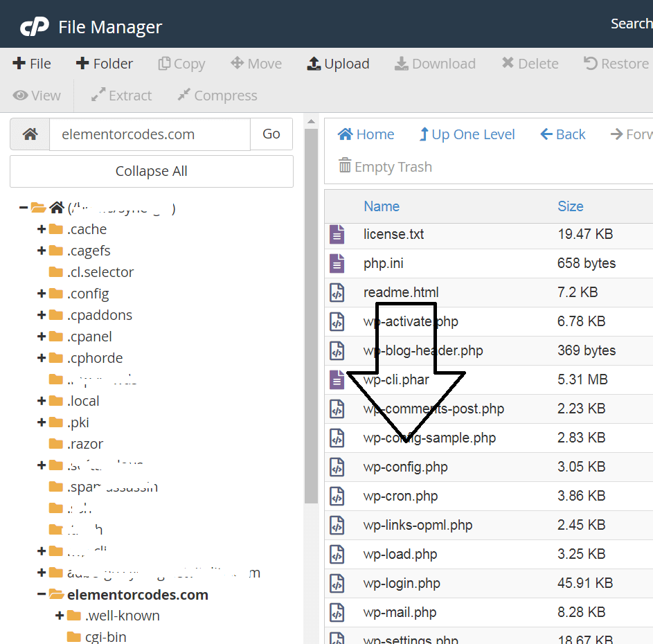Open the Upload toolbar item

pos(338,64)
